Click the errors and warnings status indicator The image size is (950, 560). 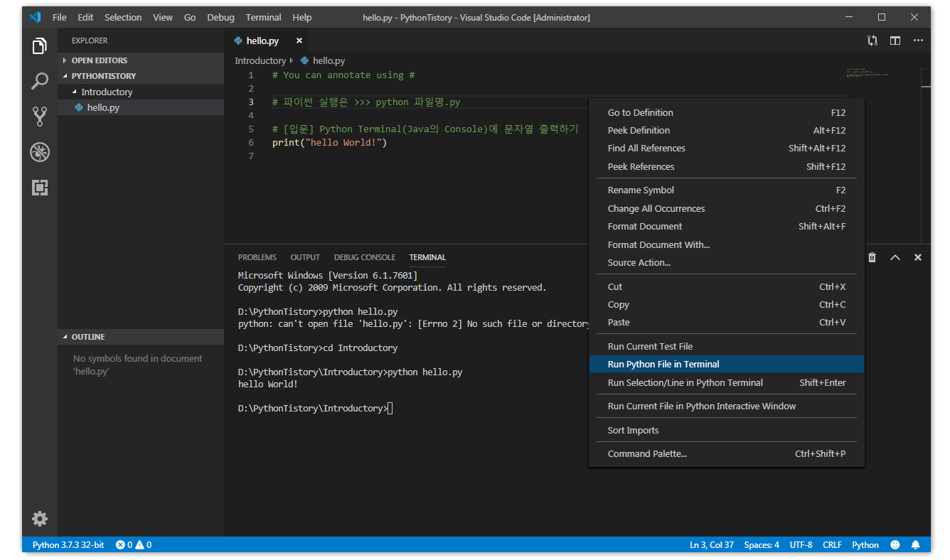coord(134,545)
